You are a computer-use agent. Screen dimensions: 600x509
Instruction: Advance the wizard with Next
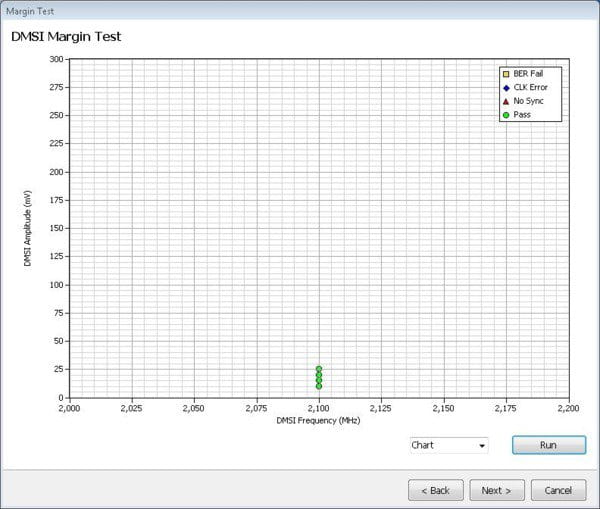(496, 490)
